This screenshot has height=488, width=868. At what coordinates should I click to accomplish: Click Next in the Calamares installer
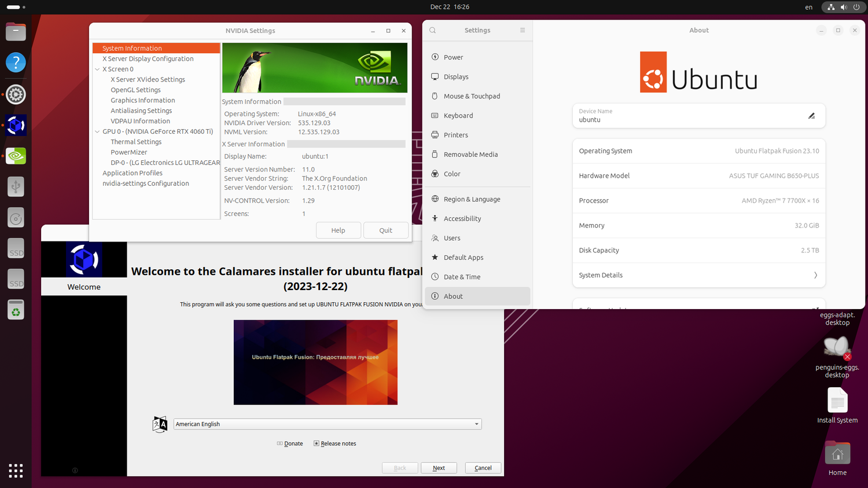pos(439,468)
